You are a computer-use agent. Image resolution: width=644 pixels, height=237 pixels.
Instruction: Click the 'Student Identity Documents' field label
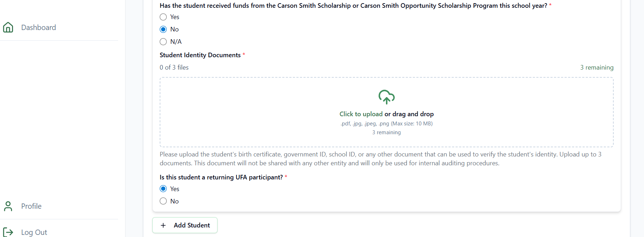[200, 55]
